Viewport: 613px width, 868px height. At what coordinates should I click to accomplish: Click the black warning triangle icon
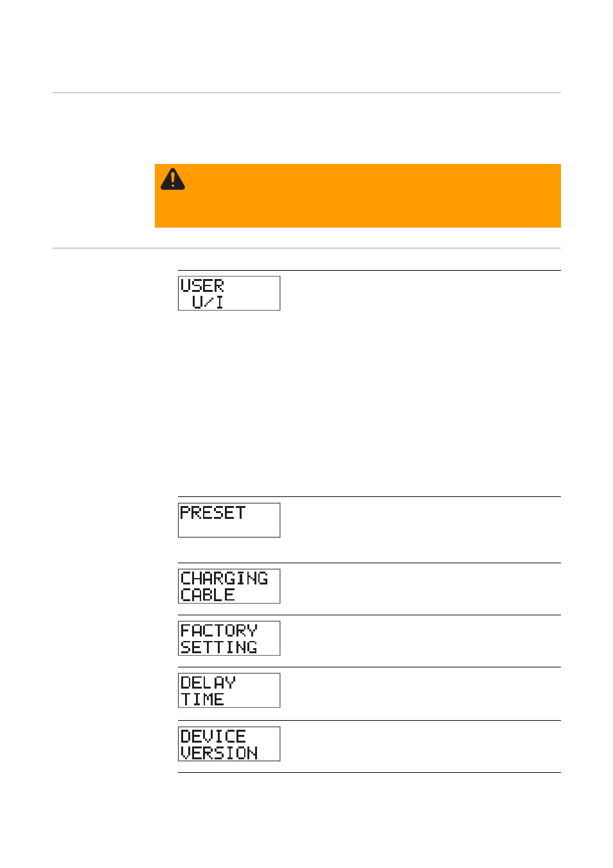(x=173, y=179)
